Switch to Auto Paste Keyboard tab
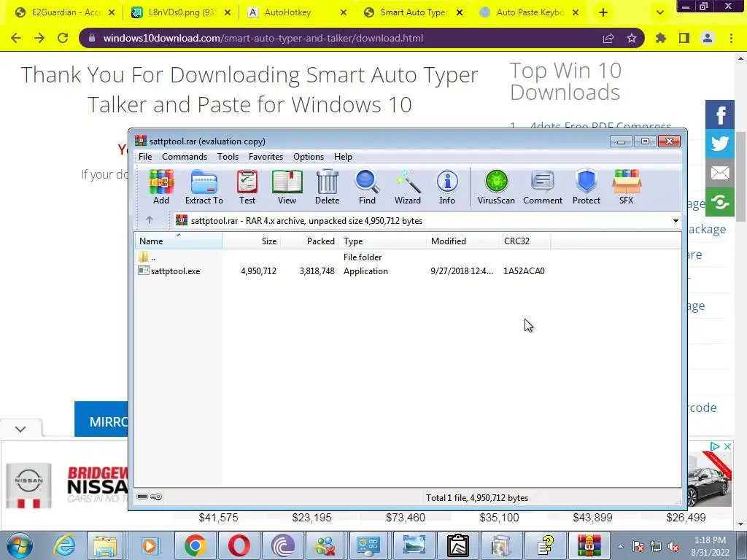Image resolution: width=747 pixels, height=560 pixels. point(530,12)
